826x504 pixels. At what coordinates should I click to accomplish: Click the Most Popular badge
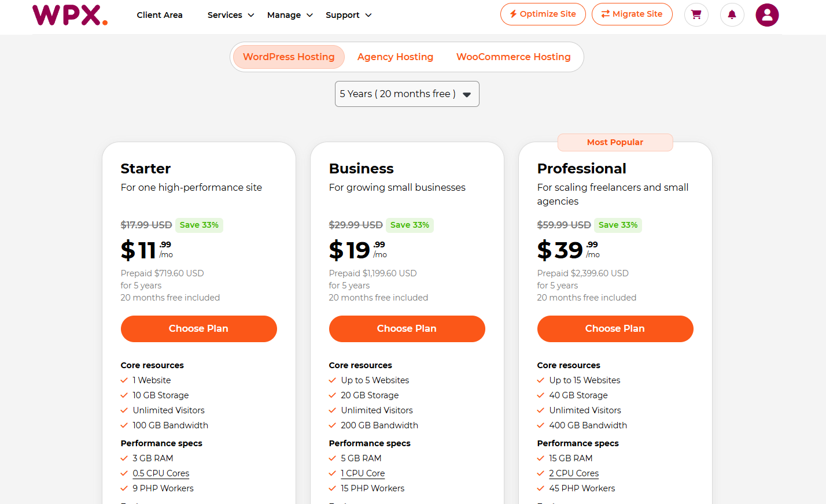[615, 142]
